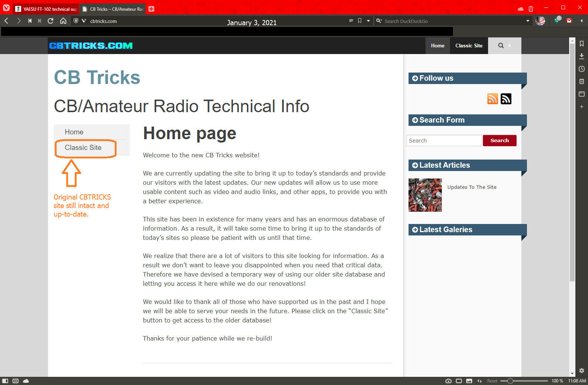Expand the search engine selector dropdown
The image size is (588, 385).
pyautogui.click(x=379, y=21)
